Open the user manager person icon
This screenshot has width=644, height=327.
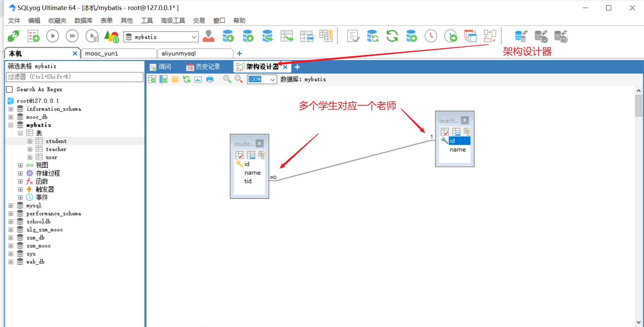208,36
